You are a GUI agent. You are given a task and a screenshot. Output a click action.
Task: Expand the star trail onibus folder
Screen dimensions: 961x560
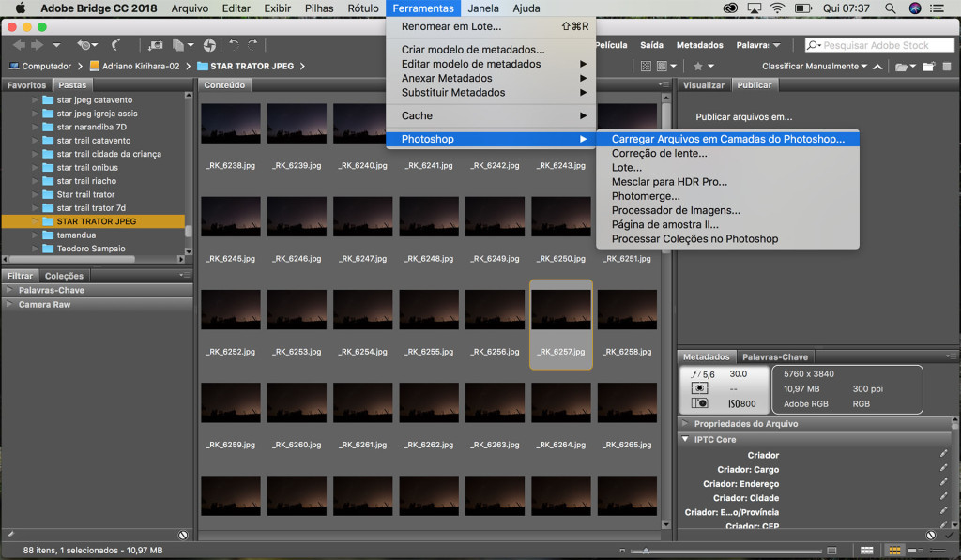35,167
